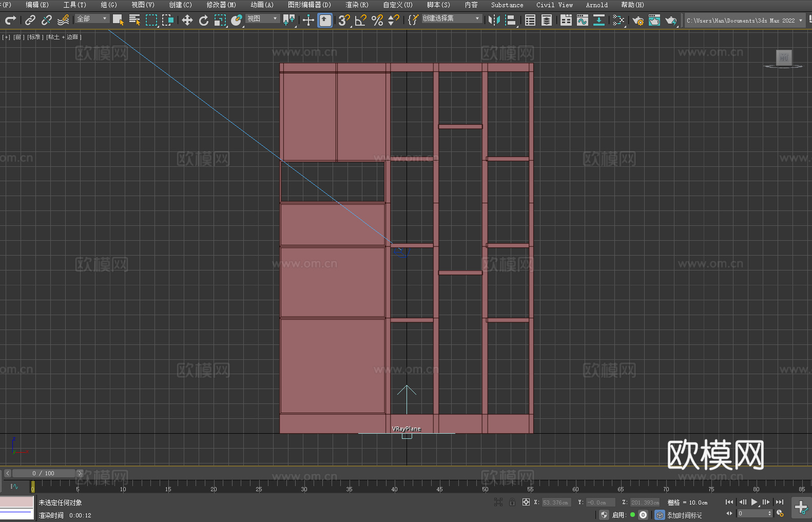812x522 pixels.
Task: Open the 工具(T) menu
Action: [74, 5]
